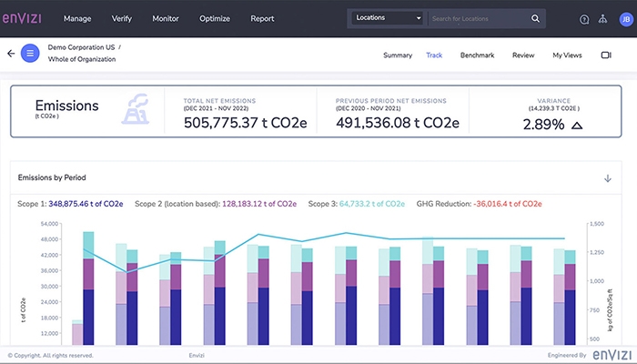
Task: Click the Demo Corporation US breadcrumb
Action: 82,46
